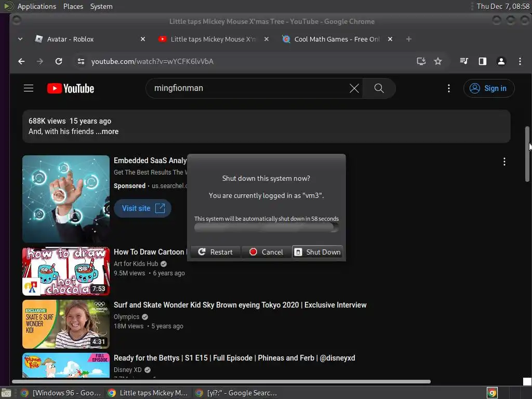
Task: Click the vertical page scrollbar
Action: pyautogui.click(x=527, y=154)
